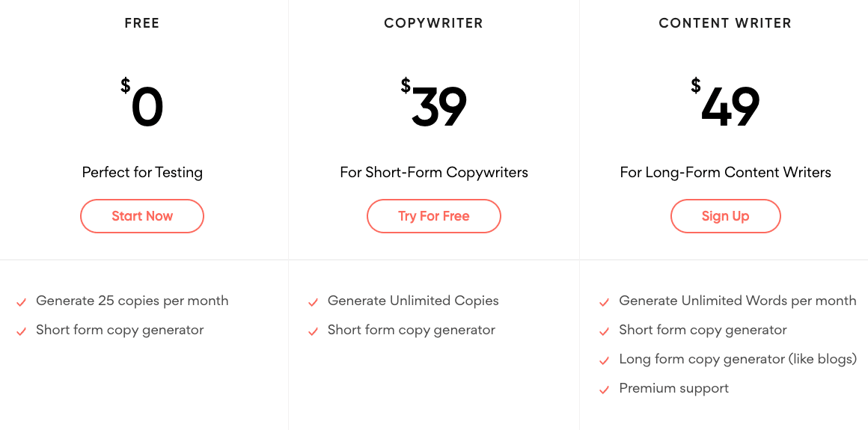The width and height of the screenshot is (868, 430).
Task: Select the CONTENT WRITER plan heading
Action: coord(725,23)
